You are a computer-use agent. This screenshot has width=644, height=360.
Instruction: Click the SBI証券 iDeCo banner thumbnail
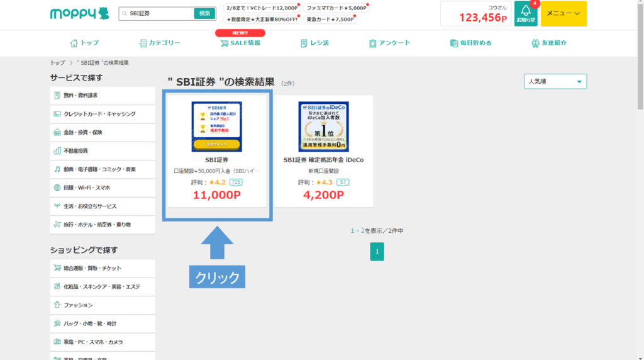[x=324, y=127]
